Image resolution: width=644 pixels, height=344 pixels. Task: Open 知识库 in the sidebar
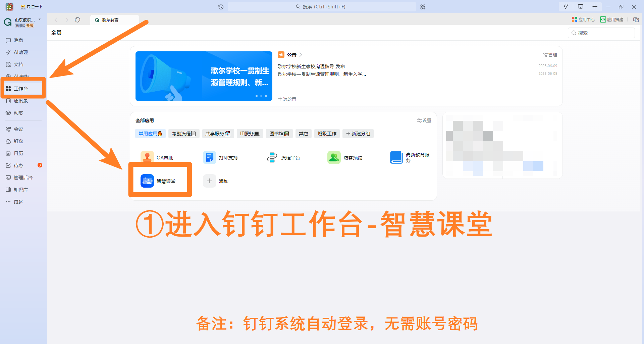21,190
